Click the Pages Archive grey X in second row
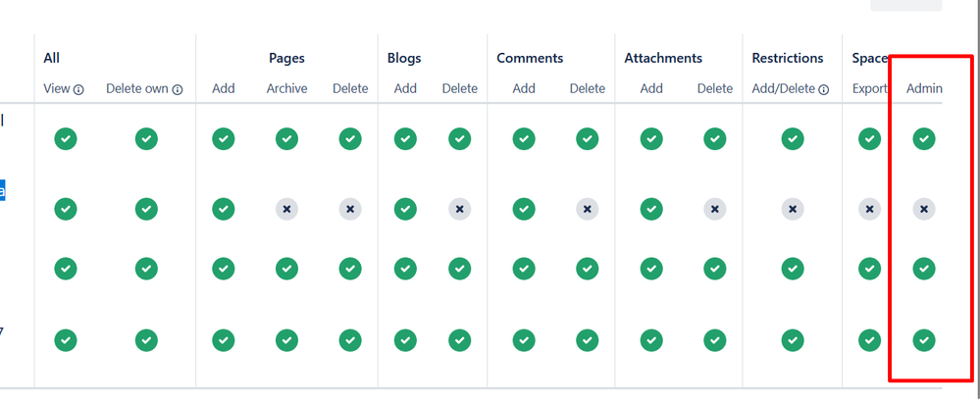The width and height of the screenshot is (980, 403). (286, 209)
